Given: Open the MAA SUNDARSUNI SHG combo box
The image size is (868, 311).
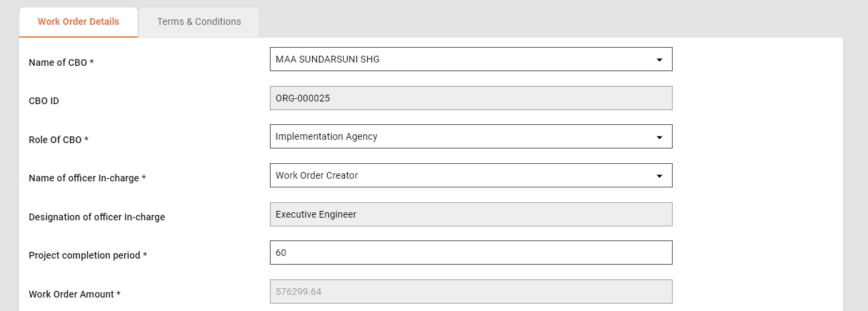Looking at the screenshot, I should 463,59.
